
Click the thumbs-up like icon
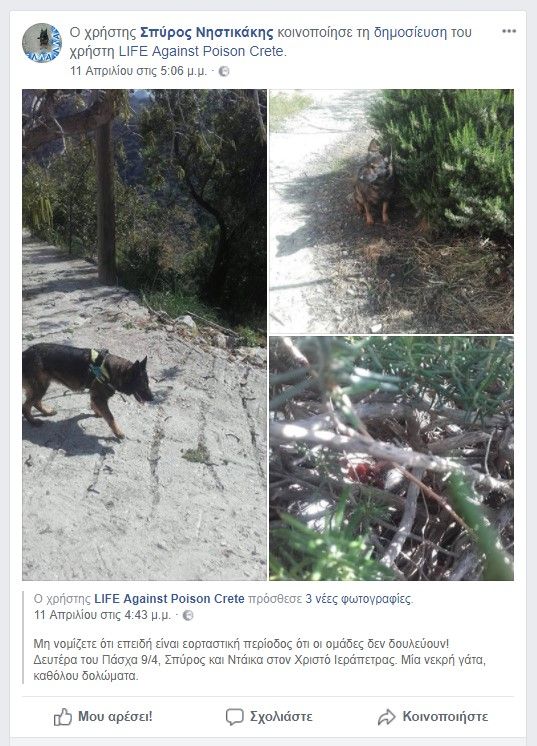pyautogui.click(x=63, y=717)
